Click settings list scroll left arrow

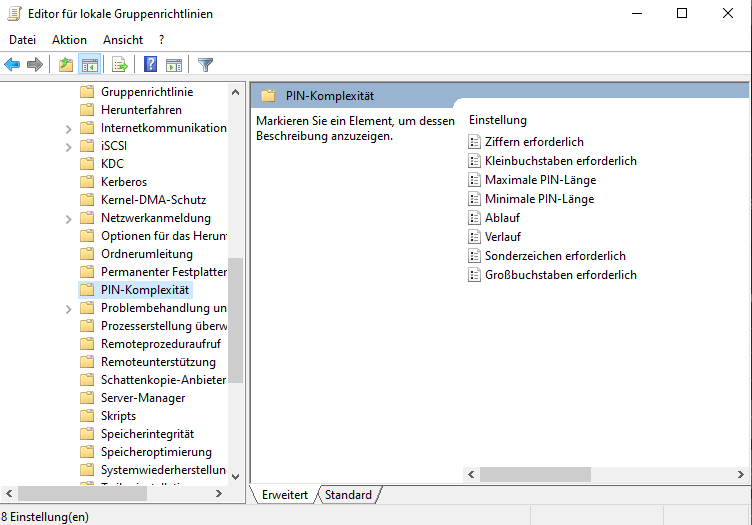point(471,475)
